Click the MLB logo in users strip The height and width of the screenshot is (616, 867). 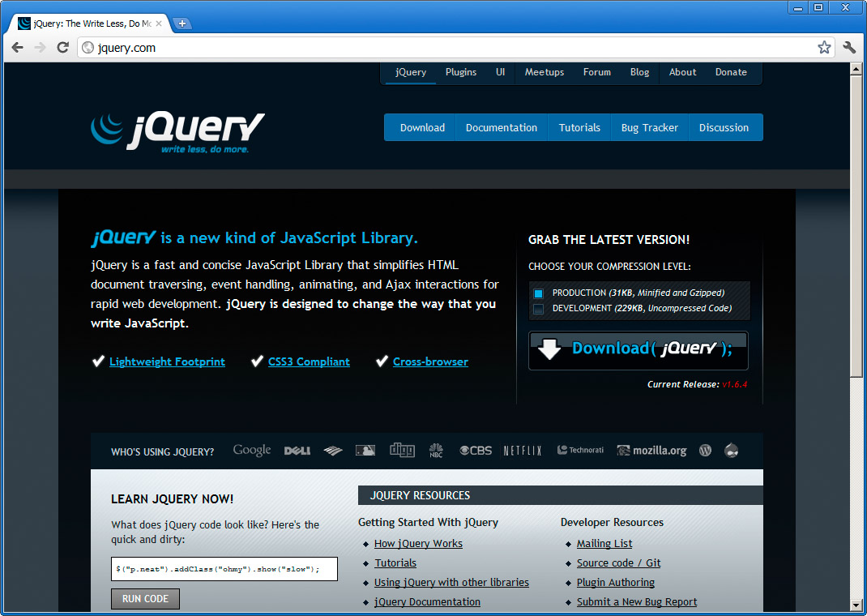(x=365, y=450)
